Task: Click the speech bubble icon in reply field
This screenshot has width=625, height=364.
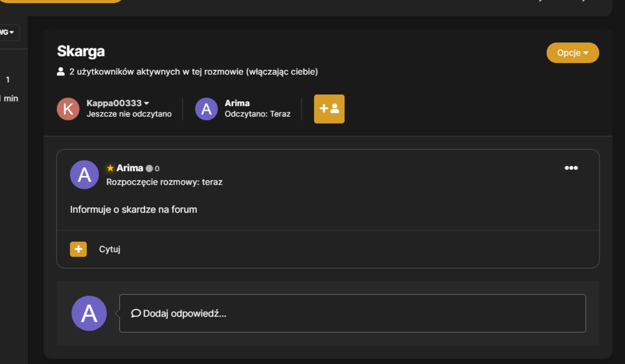Action: [136, 313]
